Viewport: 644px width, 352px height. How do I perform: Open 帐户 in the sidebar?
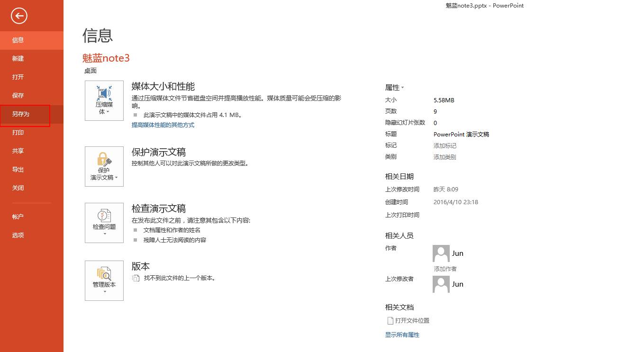(32, 217)
